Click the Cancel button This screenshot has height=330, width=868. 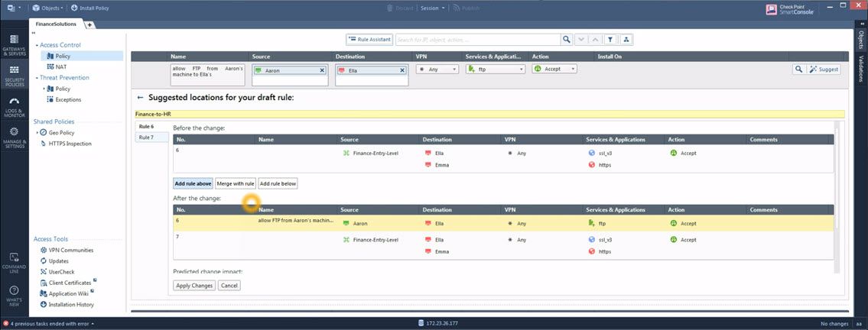pos(229,286)
